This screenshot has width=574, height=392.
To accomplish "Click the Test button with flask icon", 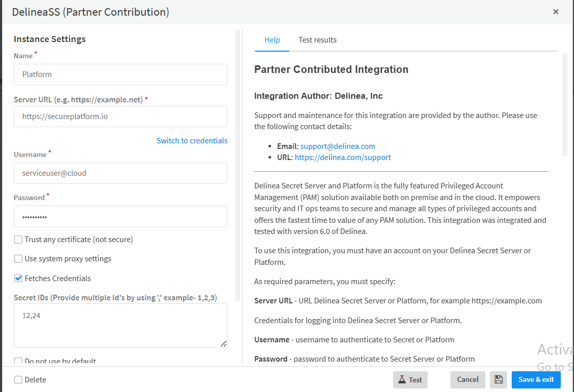I will tap(410, 379).
